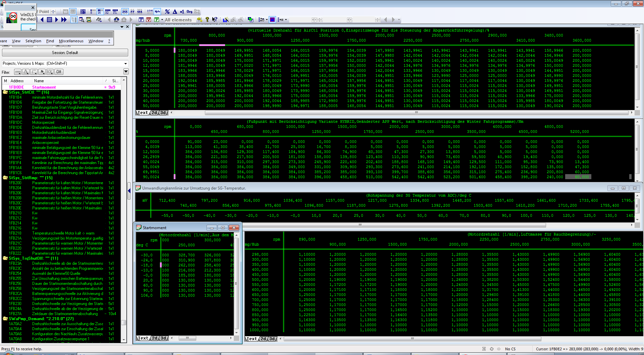The width and height of the screenshot is (644, 355).
Task: Switch Startmoment window to 3d tab
Action: click(163, 338)
